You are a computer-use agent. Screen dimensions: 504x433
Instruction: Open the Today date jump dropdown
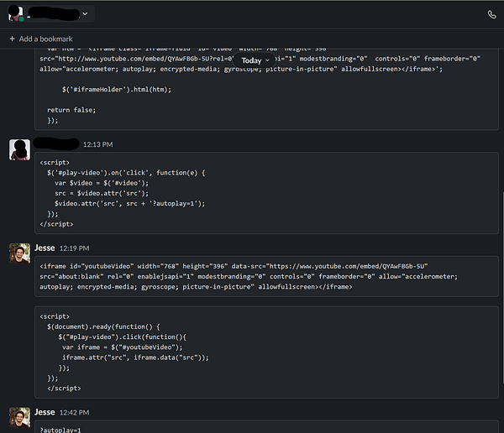(255, 60)
